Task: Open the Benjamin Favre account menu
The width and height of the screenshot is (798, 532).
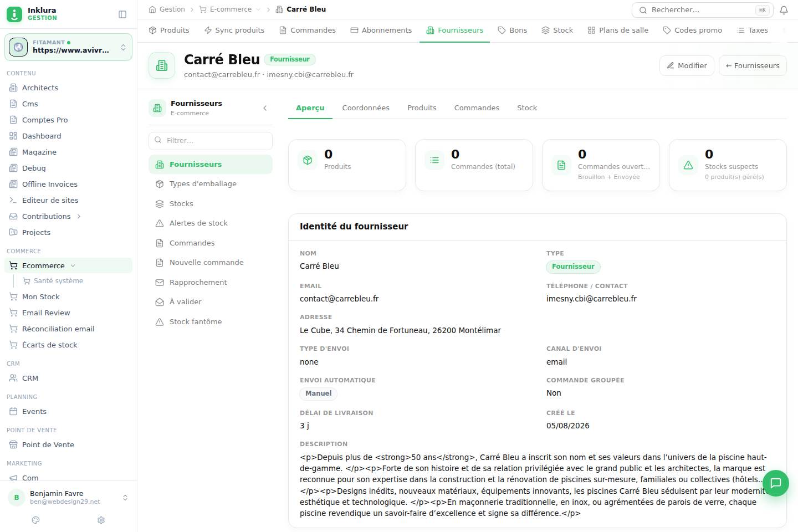Action: [x=68, y=497]
